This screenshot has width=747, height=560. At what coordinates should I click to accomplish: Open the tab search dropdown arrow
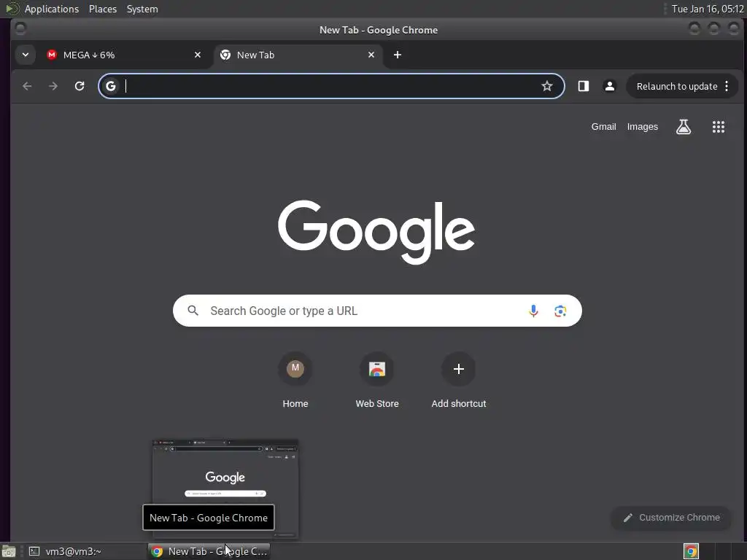tap(26, 55)
